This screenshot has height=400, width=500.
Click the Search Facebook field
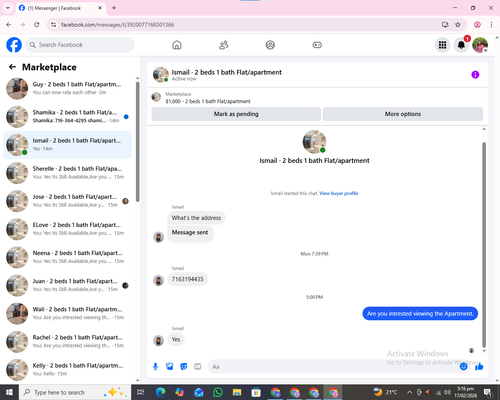point(80,45)
